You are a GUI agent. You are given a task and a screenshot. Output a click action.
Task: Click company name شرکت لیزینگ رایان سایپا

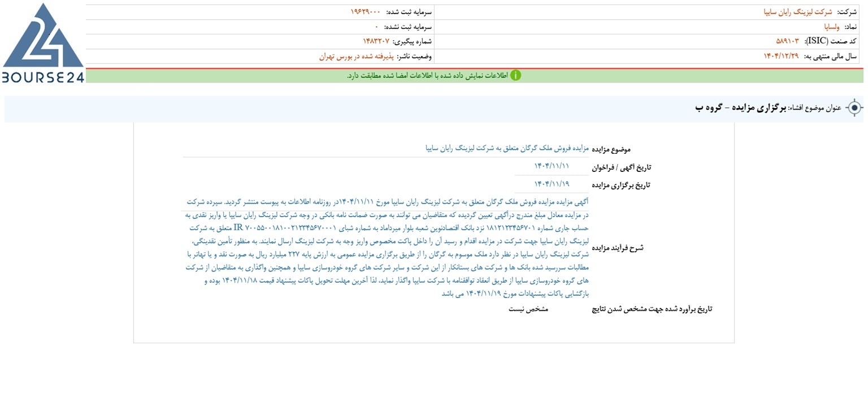point(797,12)
